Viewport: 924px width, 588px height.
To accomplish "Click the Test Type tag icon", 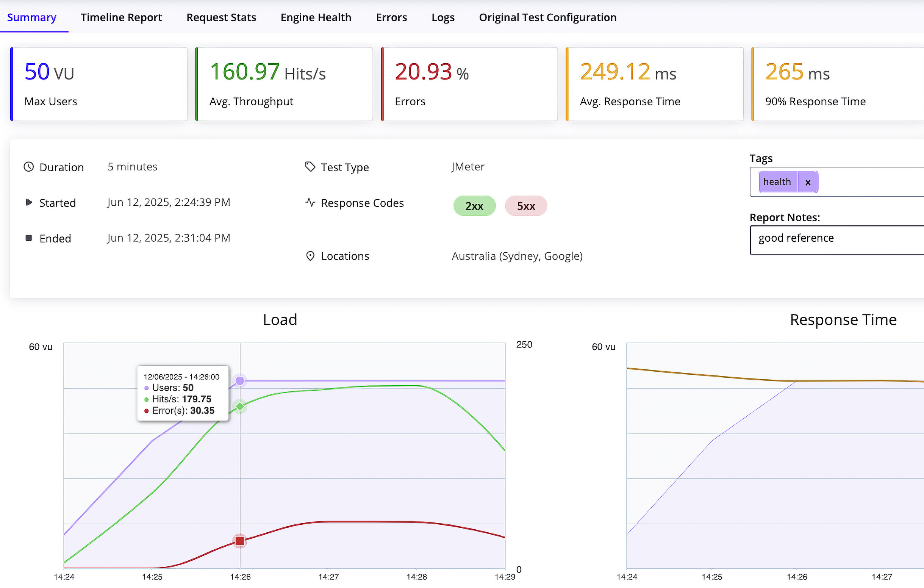I will click(310, 167).
